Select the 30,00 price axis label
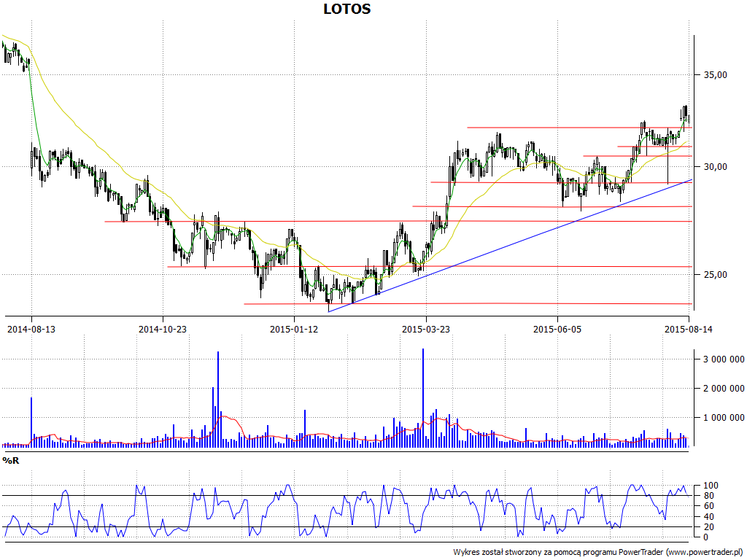 pyautogui.click(x=715, y=167)
